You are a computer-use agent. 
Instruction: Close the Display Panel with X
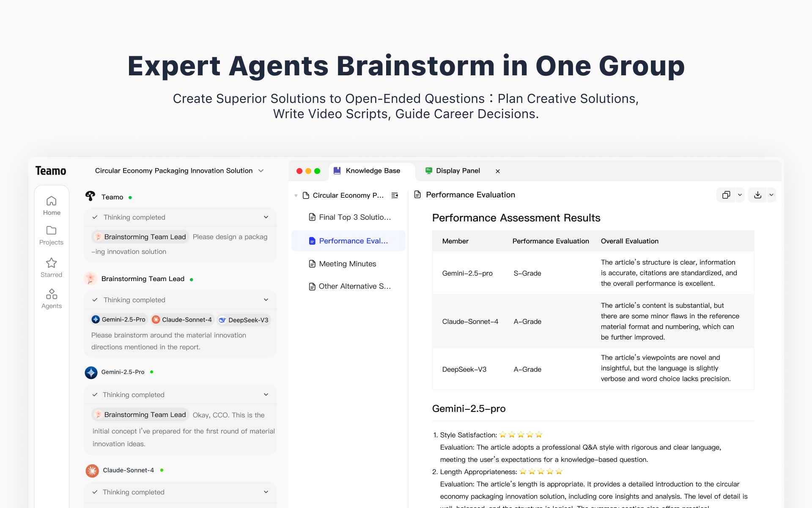pyautogui.click(x=498, y=171)
